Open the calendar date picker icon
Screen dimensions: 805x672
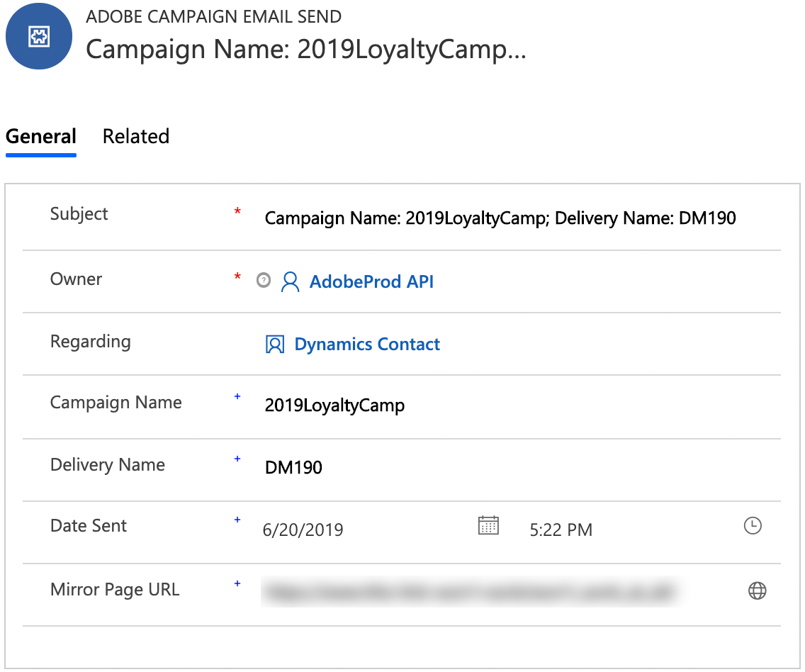[488, 525]
